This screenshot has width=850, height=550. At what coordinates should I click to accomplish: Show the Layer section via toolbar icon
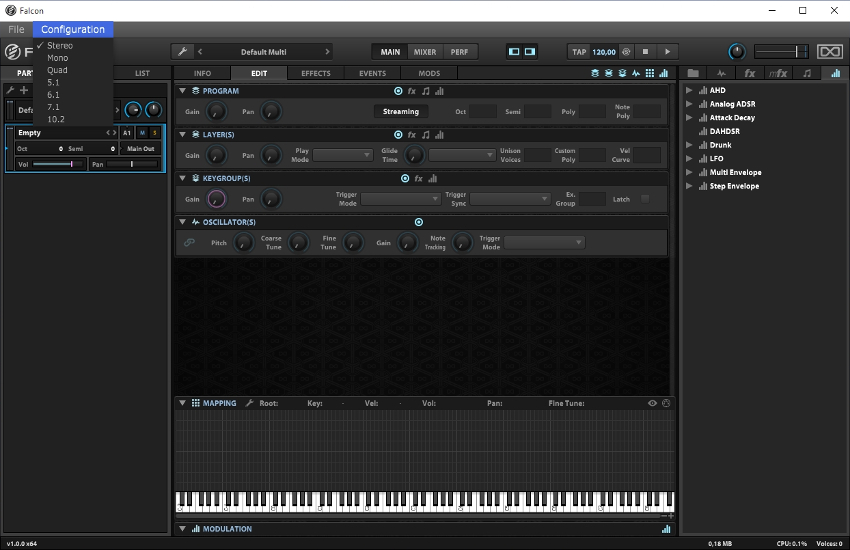608,73
